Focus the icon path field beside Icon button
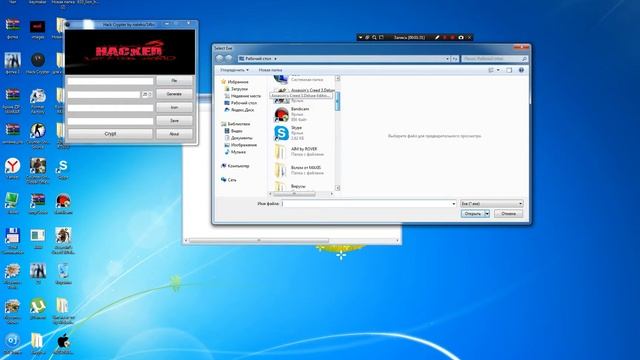Screen dimensions: 640x360 coord(110,108)
